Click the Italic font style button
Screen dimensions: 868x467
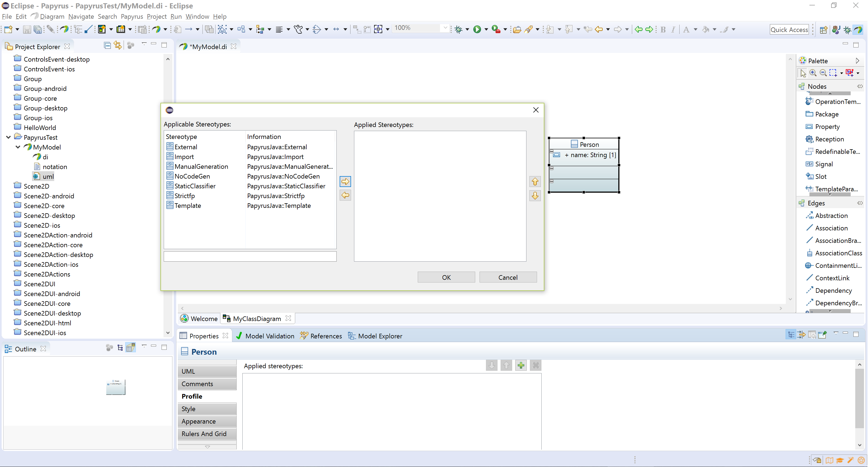[673, 29]
